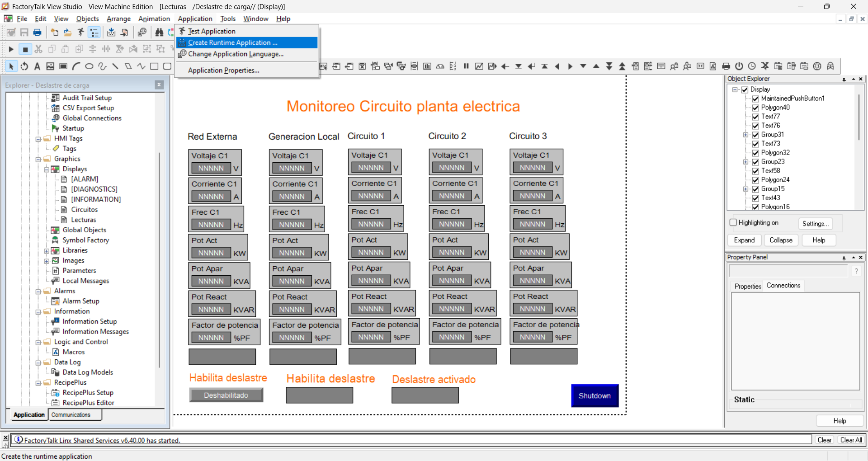Viewport: 868px width, 461px height.
Task: Collapse the HMI Tags folder
Action: 38,139
